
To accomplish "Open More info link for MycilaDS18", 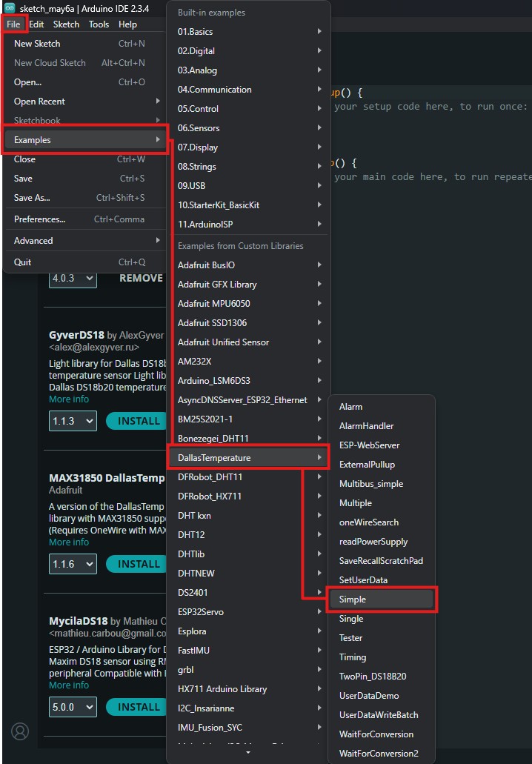I will [69, 685].
